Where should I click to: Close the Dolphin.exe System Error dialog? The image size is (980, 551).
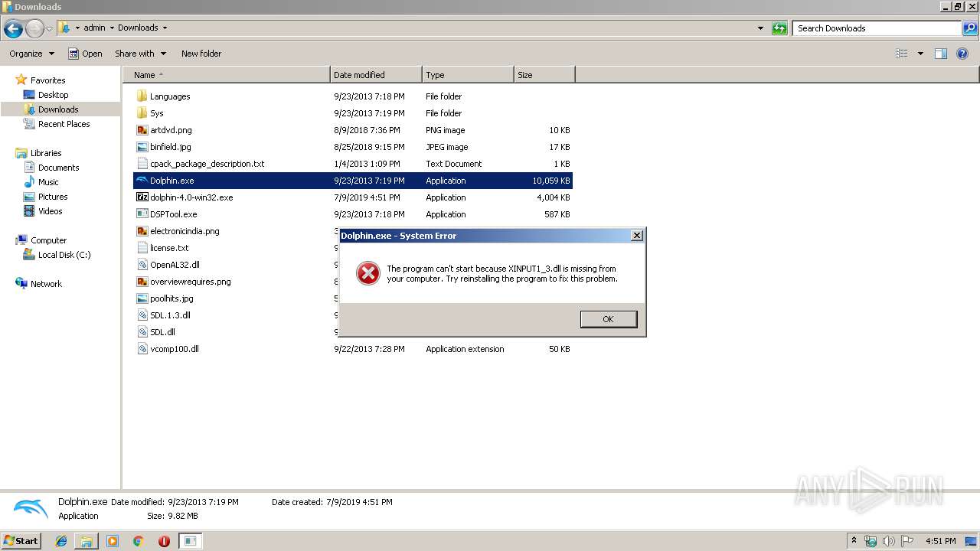click(x=636, y=236)
